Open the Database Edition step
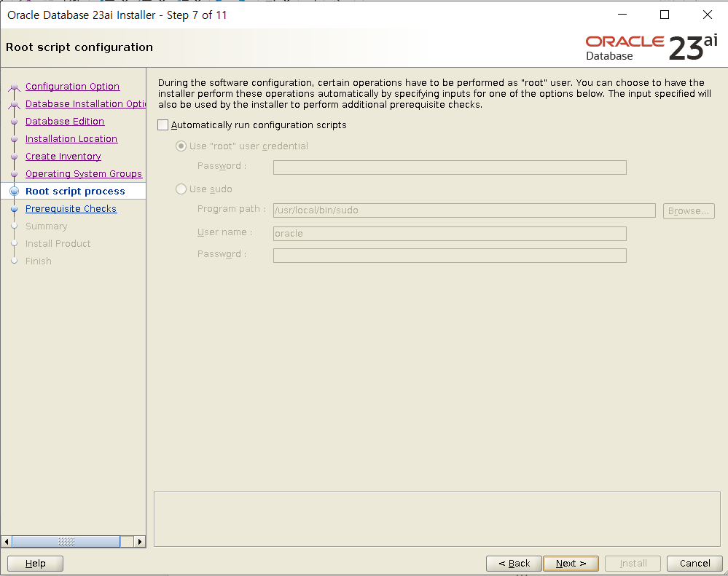The width and height of the screenshot is (728, 576). (x=65, y=121)
